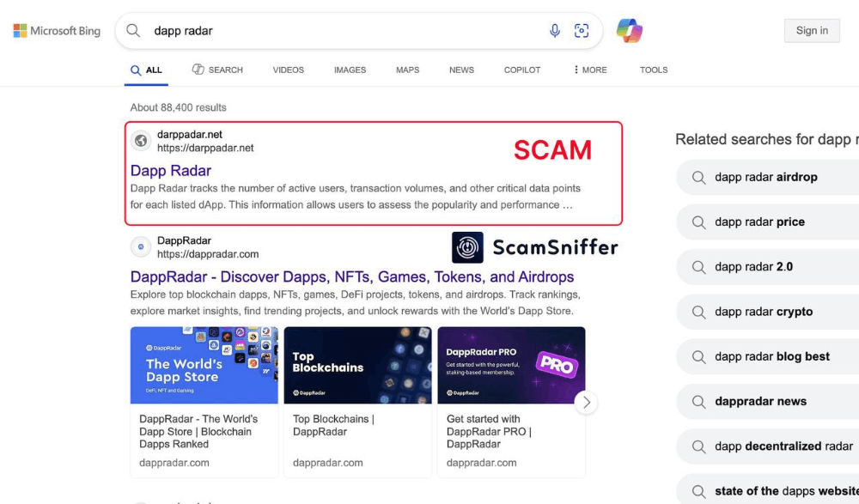Click the Sign in button
Image resolution: width=859 pixels, height=504 pixels.
click(x=812, y=31)
